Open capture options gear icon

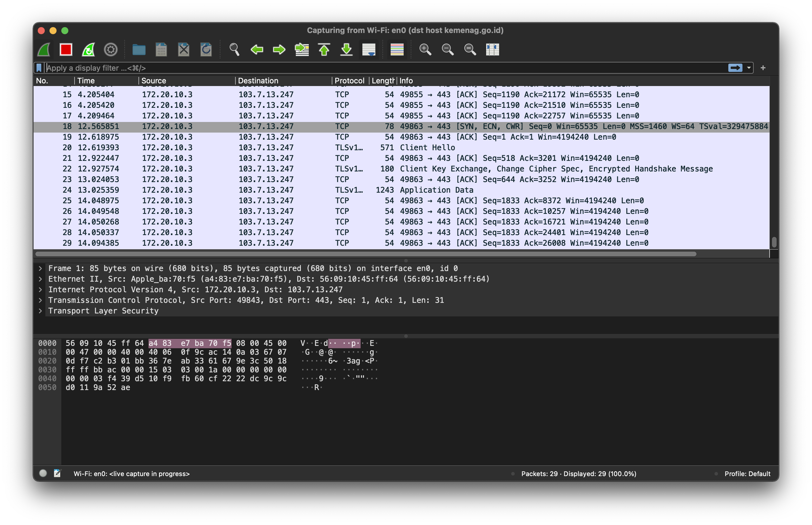110,50
